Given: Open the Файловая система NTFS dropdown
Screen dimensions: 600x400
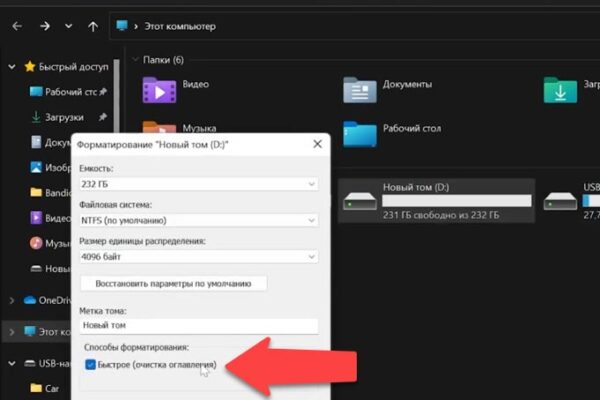Looking at the screenshot, I should pos(199,220).
